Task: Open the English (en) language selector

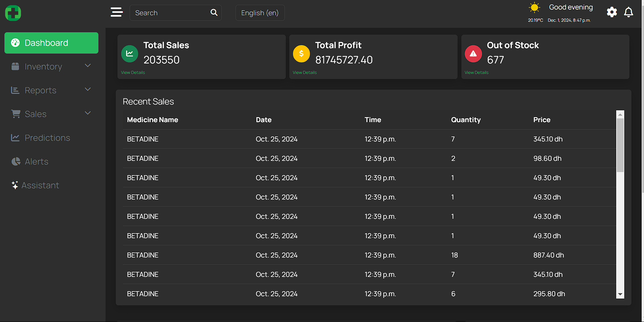Action: [260, 13]
